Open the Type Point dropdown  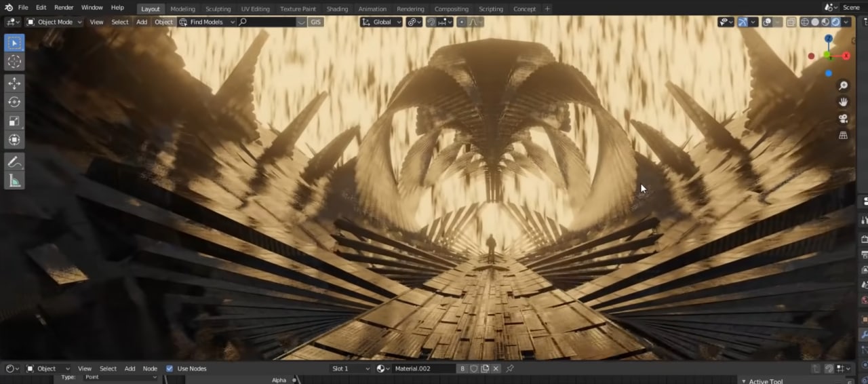[x=119, y=377]
